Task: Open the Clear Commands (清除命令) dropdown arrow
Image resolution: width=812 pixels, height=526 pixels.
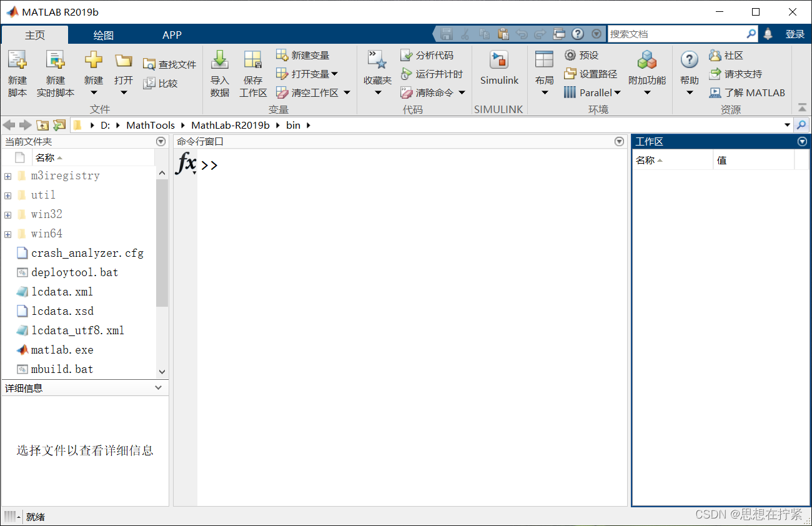Action: (462, 93)
